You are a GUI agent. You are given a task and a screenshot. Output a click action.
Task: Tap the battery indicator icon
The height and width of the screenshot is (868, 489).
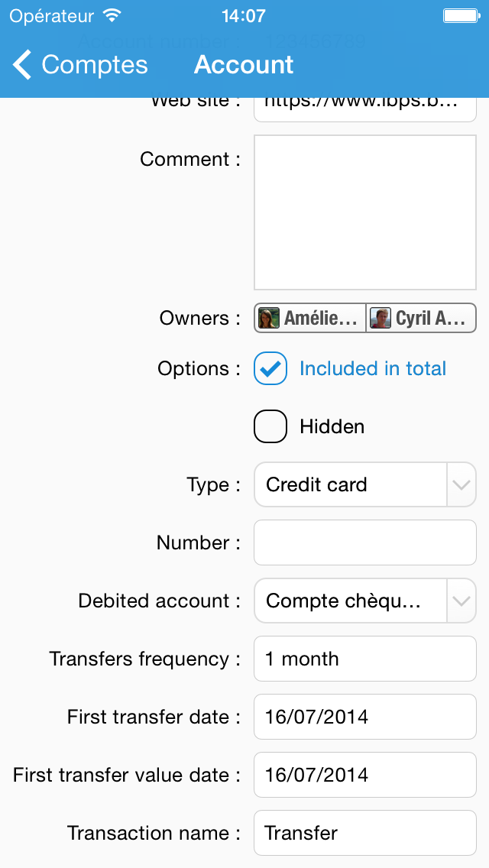[x=461, y=16]
